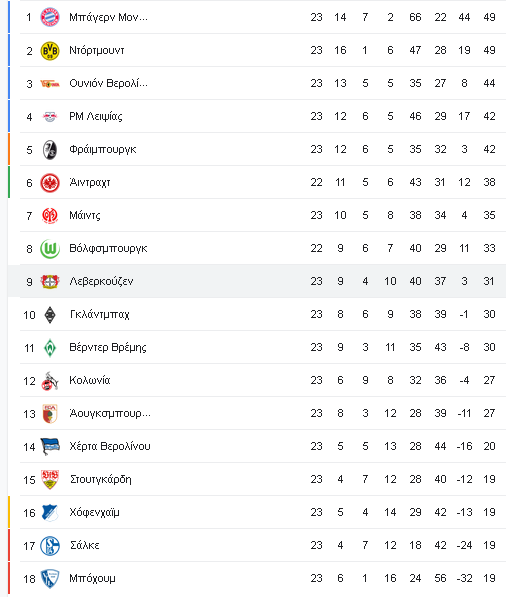Open the Bayer Leverkusen crest
The width and height of the screenshot is (506, 597).
tap(50, 281)
